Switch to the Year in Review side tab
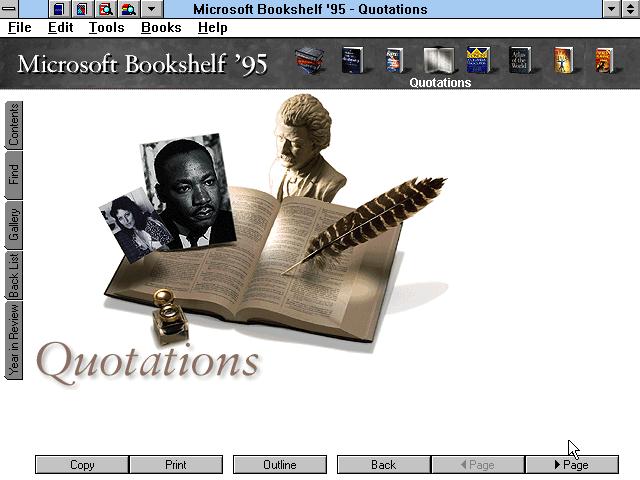Viewport: 640px width, 480px height. coord(13,340)
